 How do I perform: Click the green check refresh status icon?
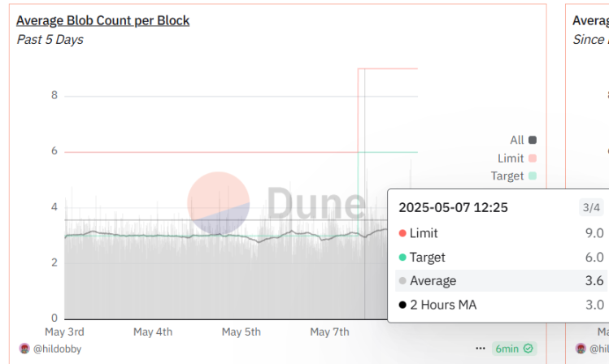point(529,349)
